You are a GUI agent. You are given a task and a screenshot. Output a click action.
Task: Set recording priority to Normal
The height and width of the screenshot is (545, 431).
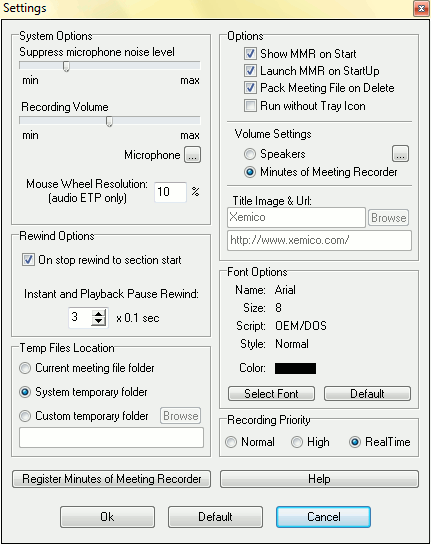coord(231,442)
